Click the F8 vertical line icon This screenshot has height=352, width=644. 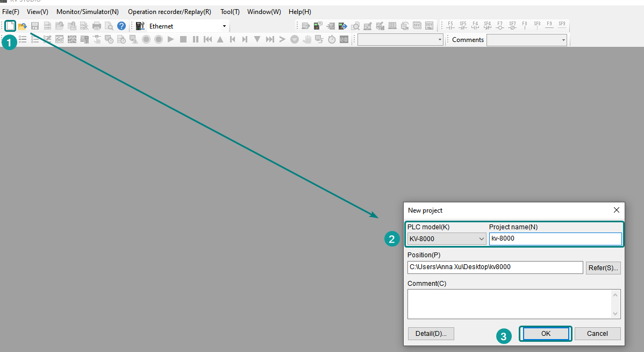525,25
